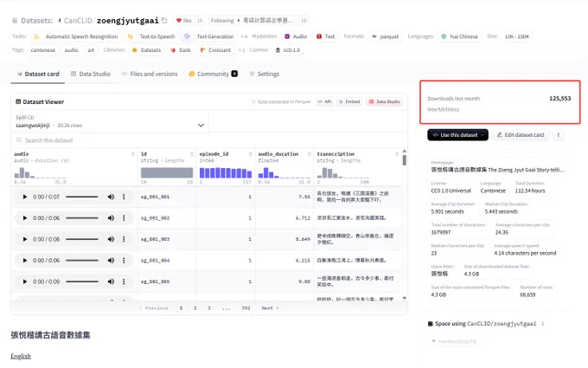This screenshot has width=588, height=368.
Task: Seek in audio progress bar of sg_001_003
Action: (x=82, y=239)
